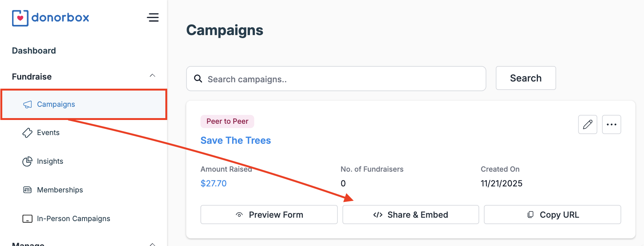Image resolution: width=644 pixels, height=246 pixels.
Task: Click the Share & Embed button
Action: (x=410, y=214)
